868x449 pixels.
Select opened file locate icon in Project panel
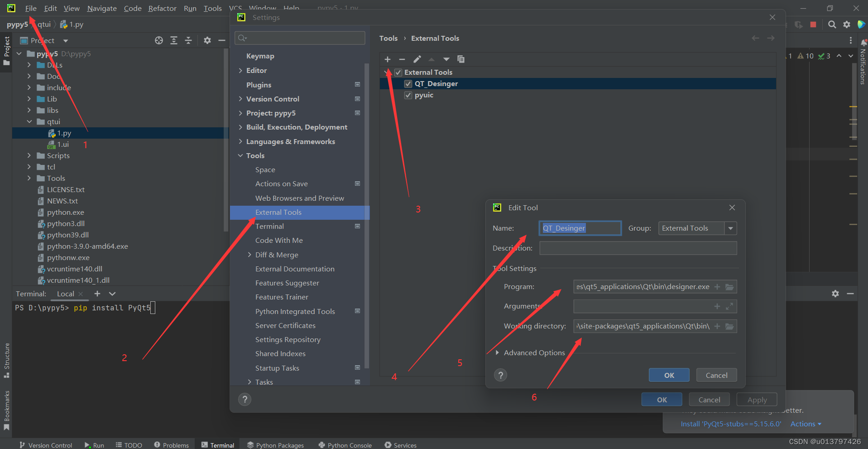[159, 40]
